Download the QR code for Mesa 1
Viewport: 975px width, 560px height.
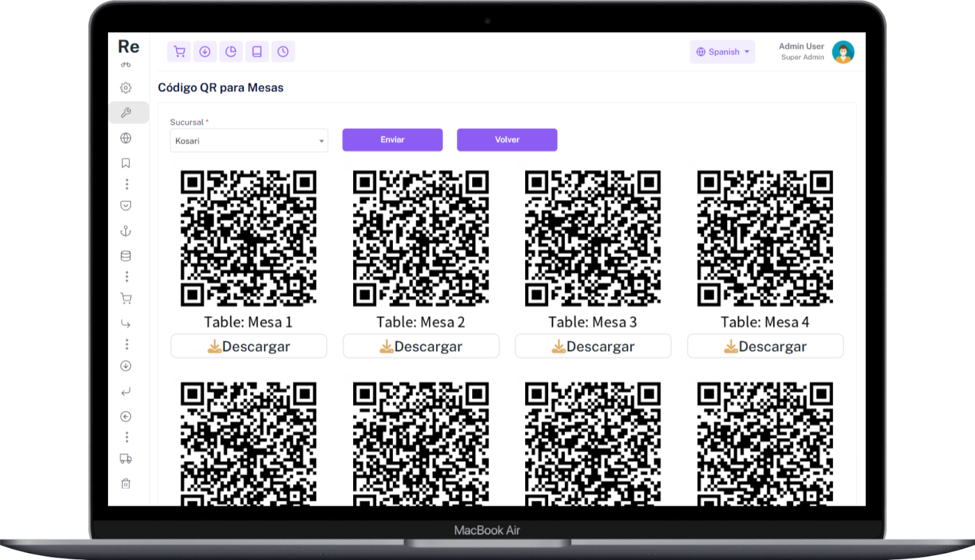pos(249,346)
